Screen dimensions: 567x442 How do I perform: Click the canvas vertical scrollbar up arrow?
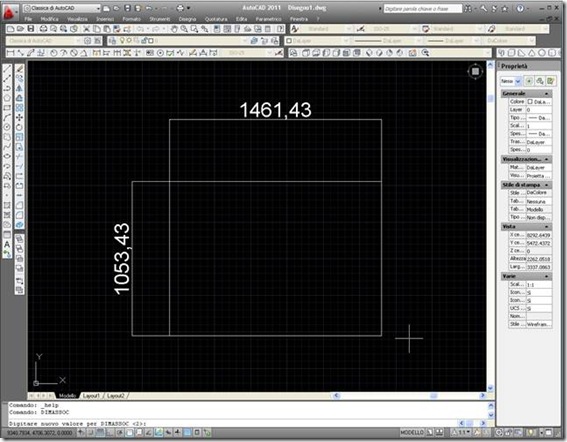click(490, 65)
